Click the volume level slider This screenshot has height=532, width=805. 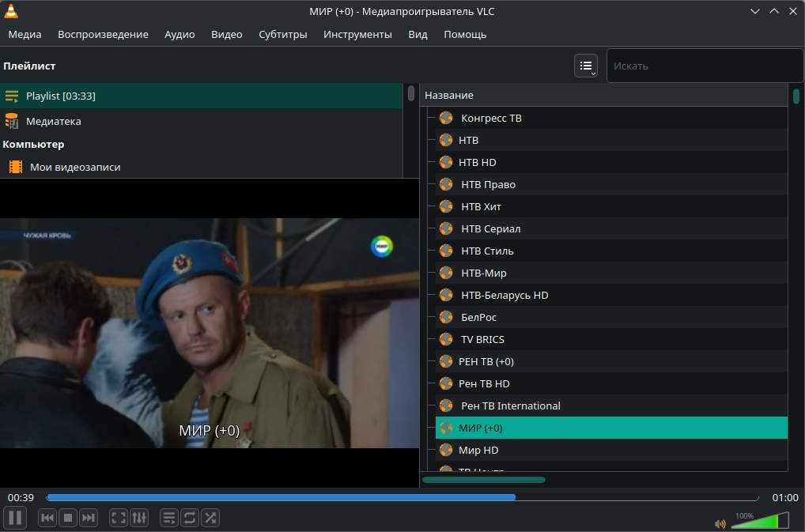[x=760, y=521]
